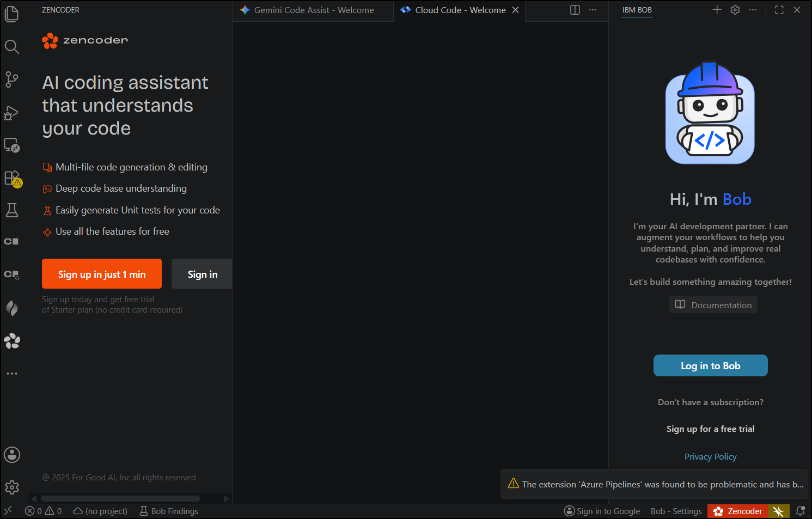Open the Search view magnifier icon
Image resolution: width=812 pixels, height=519 pixels.
point(12,47)
